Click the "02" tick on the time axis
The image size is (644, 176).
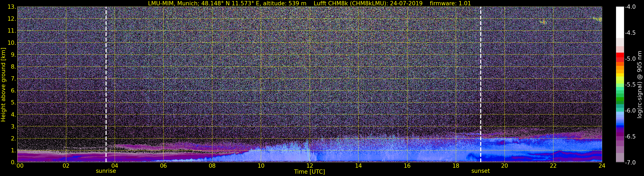click(x=66, y=166)
